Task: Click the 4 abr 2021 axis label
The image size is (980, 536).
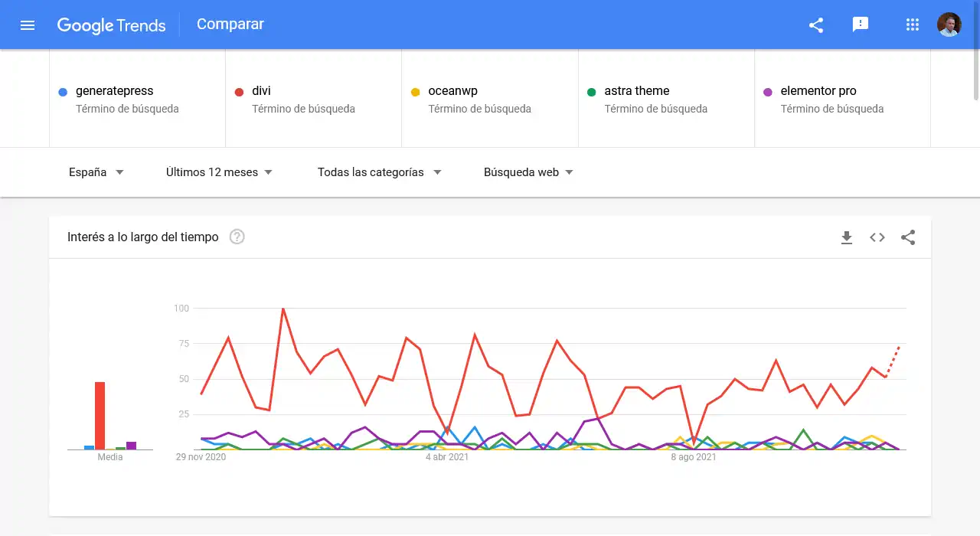Action: point(447,457)
